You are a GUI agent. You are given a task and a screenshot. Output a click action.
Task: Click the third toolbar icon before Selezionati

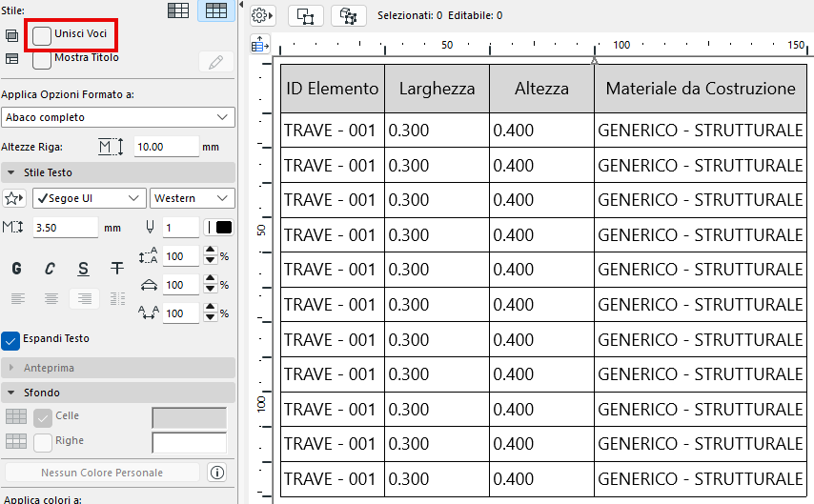click(348, 15)
